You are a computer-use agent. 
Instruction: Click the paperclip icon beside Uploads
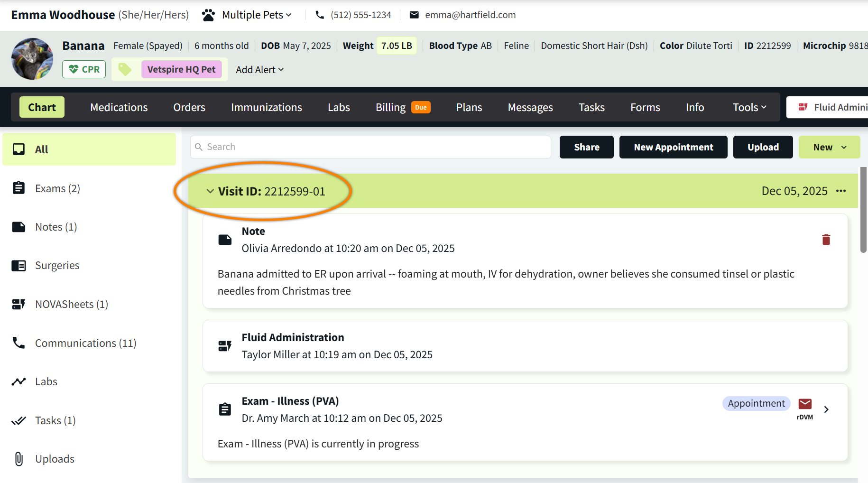19,459
